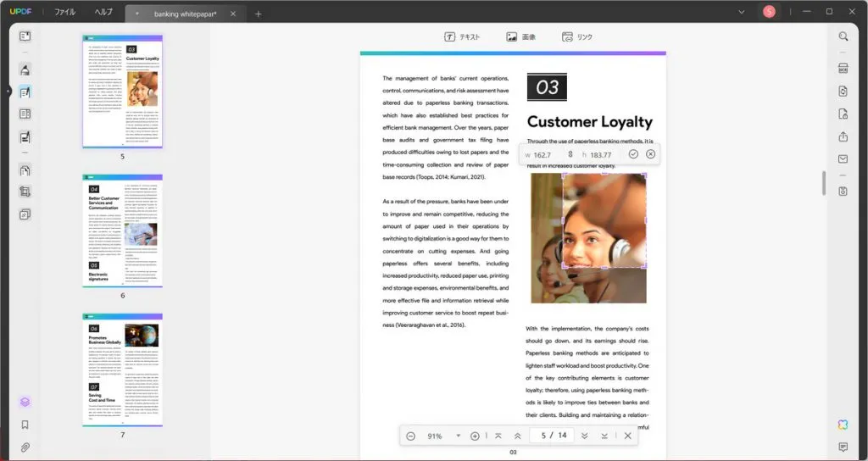The height and width of the screenshot is (461, 868).
Task: Open the Attachments paperclip panel
Action: [25, 447]
